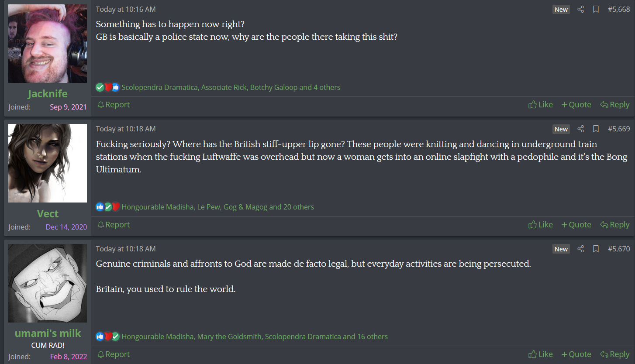635x364 pixels.
Task: Reply to Jacknife's post
Action: 615,105
